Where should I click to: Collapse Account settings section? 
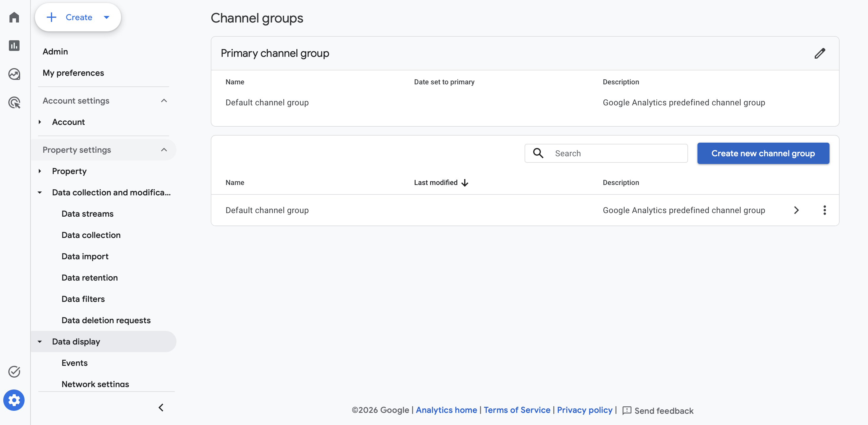point(164,101)
